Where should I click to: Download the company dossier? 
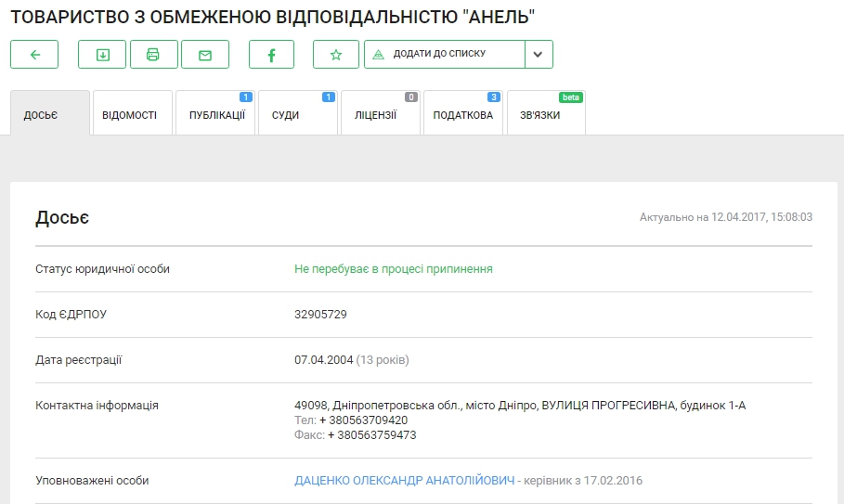click(x=102, y=55)
